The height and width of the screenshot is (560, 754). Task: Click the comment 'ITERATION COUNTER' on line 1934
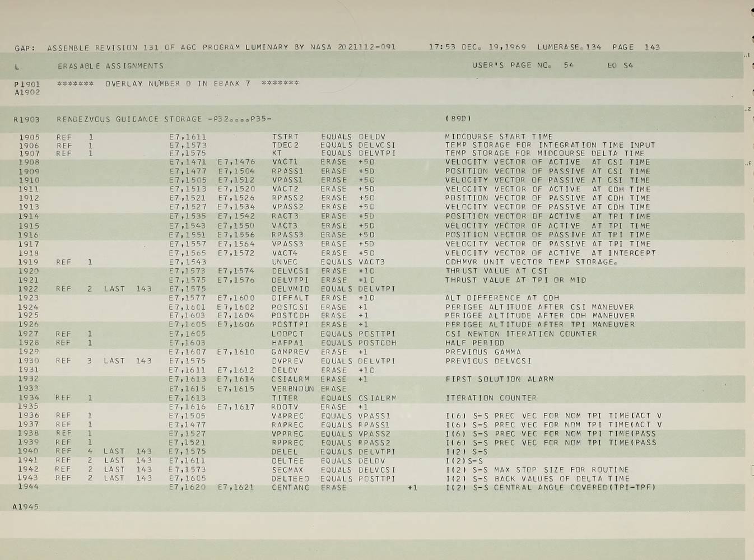coord(491,398)
